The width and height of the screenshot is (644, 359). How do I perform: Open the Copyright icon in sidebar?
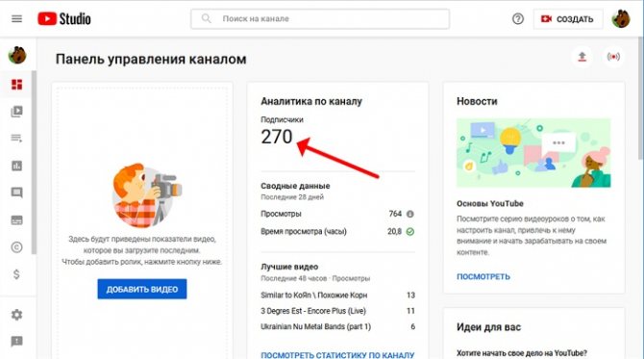tap(17, 247)
